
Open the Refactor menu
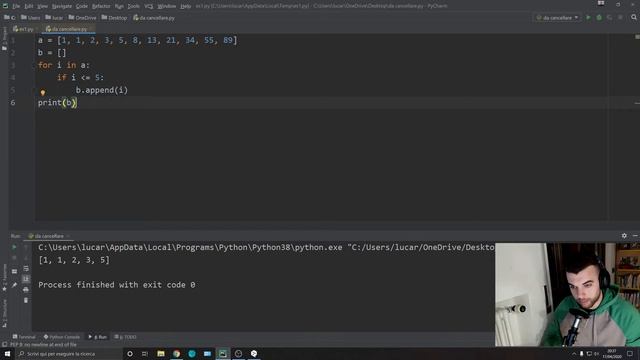[101, 6]
